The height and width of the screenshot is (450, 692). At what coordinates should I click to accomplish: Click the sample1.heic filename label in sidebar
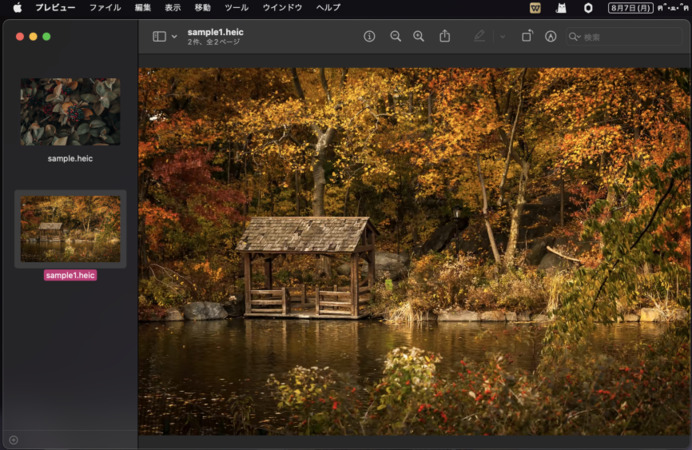[70, 275]
